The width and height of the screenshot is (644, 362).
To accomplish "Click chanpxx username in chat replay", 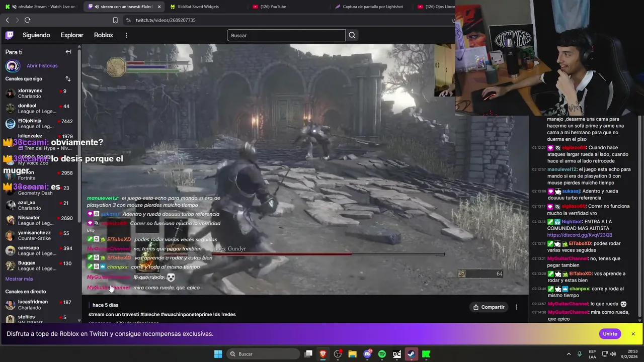I will click(x=579, y=289).
